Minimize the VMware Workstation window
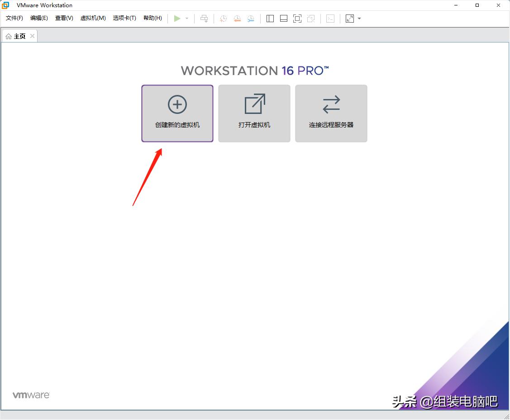The width and height of the screenshot is (510, 420). point(456,5)
